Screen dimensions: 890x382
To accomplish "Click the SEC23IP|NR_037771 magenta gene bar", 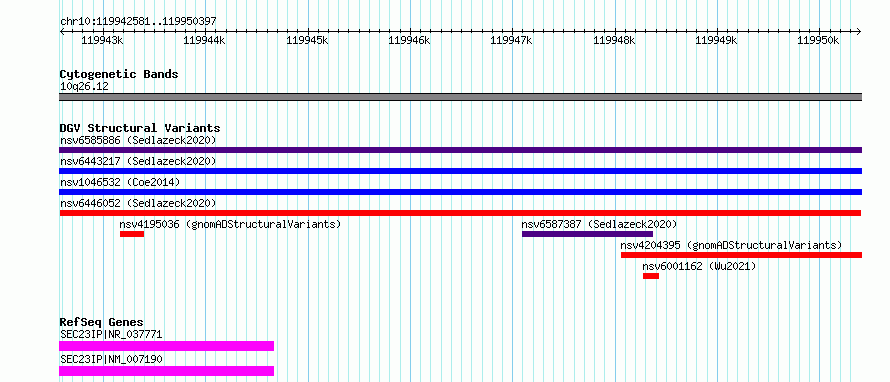I will [166, 346].
